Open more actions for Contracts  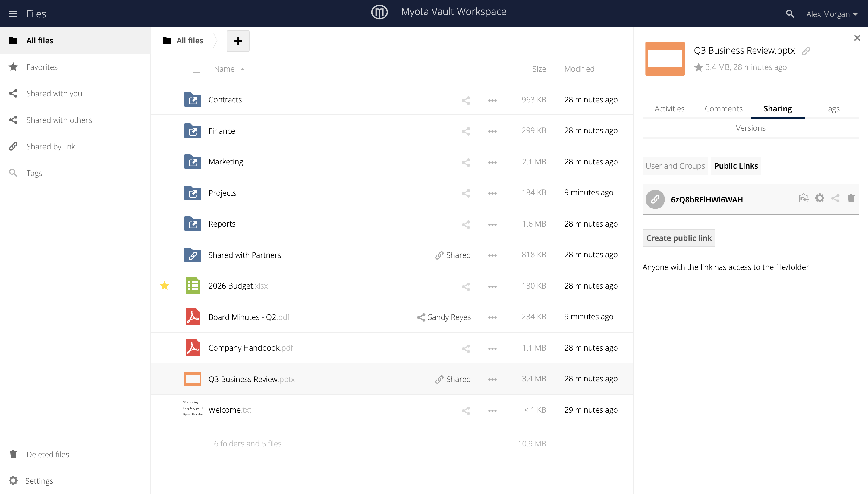click(492, 100)
